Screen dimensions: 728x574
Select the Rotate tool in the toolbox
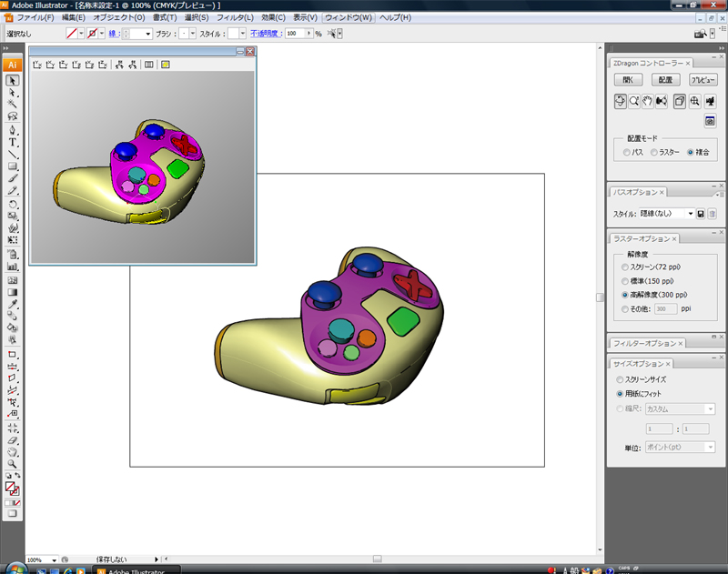13,205
